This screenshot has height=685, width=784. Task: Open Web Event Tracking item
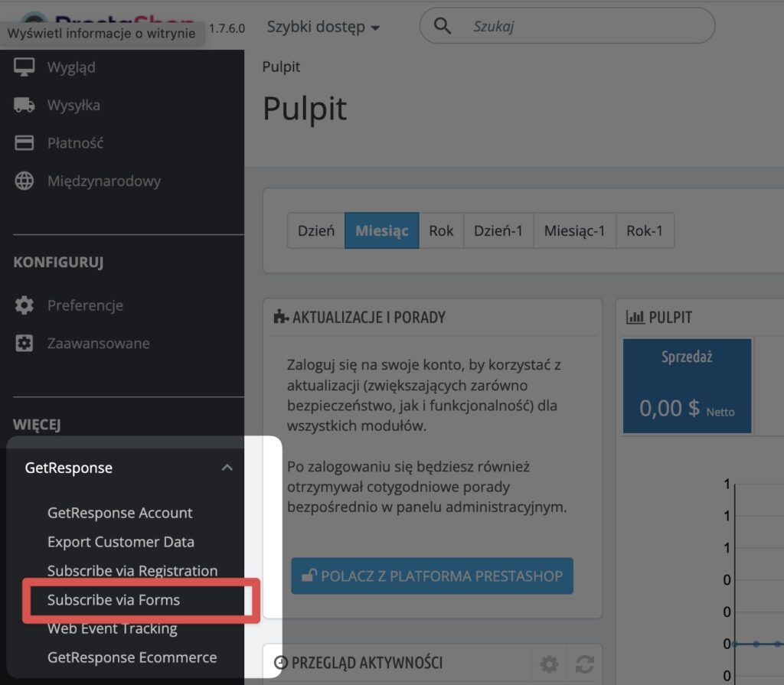click(112, 628)
